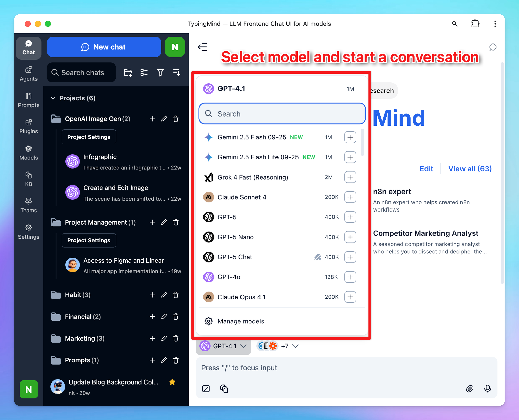Attach a file with the paperclip icon
519x420 pixels.
[x=469, y=389]
